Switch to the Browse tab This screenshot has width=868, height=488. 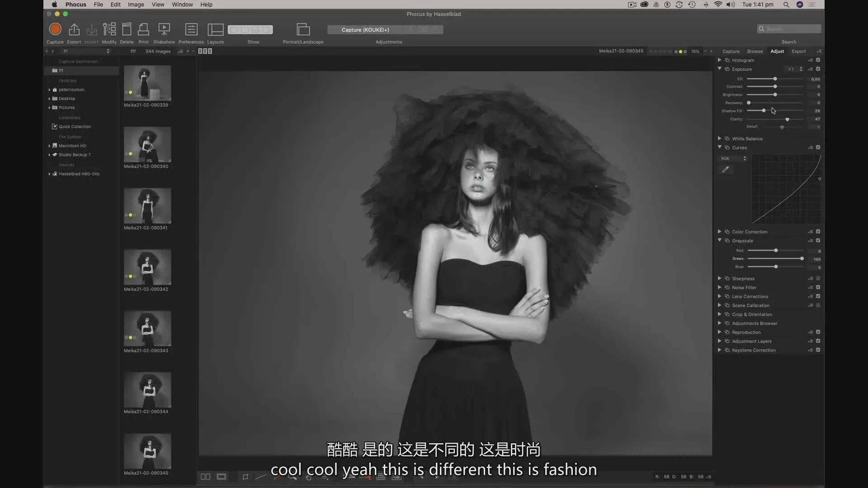pyautogui.click(x=755, y=51)
